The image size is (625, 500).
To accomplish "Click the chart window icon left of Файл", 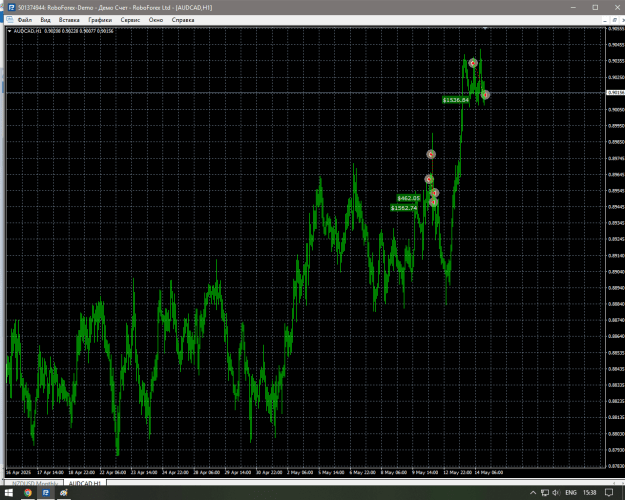I will click(10, 20).
